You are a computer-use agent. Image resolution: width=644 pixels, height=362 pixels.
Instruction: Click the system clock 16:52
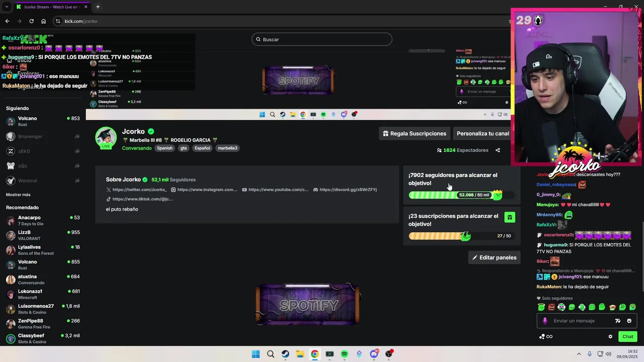[x=632, y=351]
